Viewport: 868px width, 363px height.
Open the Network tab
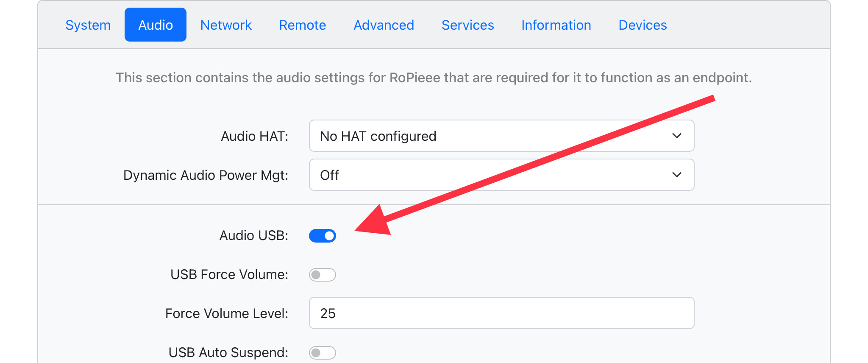[x=226, y=25]
